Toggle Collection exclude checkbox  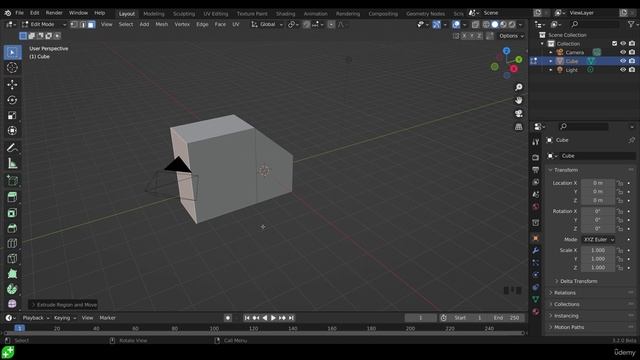point(614,43)
